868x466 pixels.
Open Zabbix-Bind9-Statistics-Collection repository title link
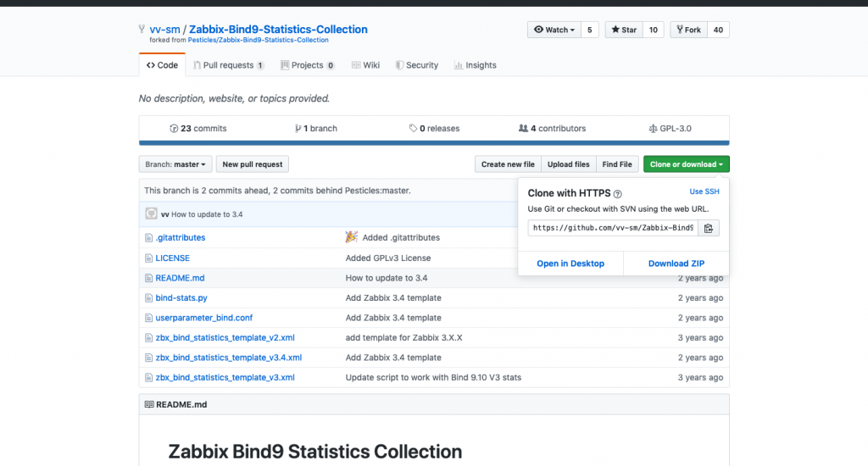(278, 30)
